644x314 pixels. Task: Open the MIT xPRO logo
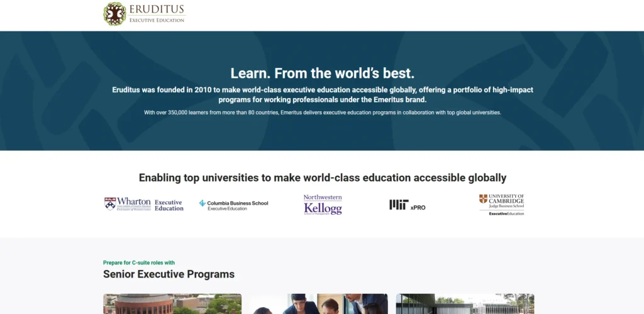pyautogui.click(x=408, y=205)
